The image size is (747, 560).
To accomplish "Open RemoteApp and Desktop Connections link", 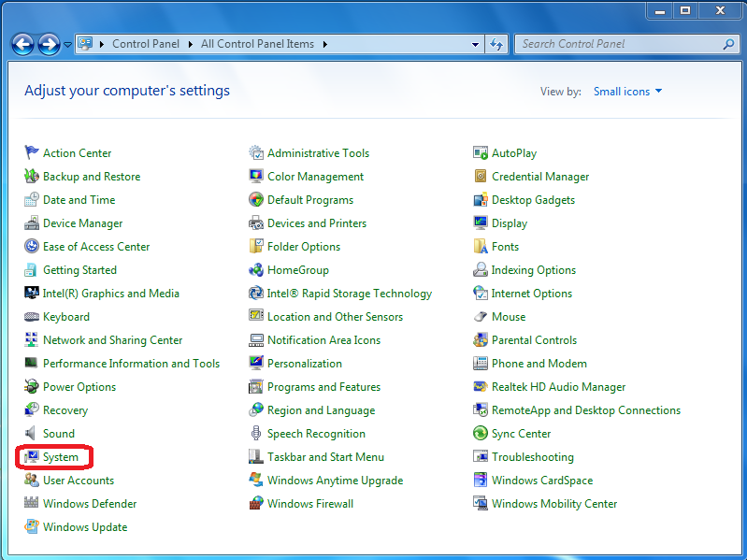I will (585, 410).
